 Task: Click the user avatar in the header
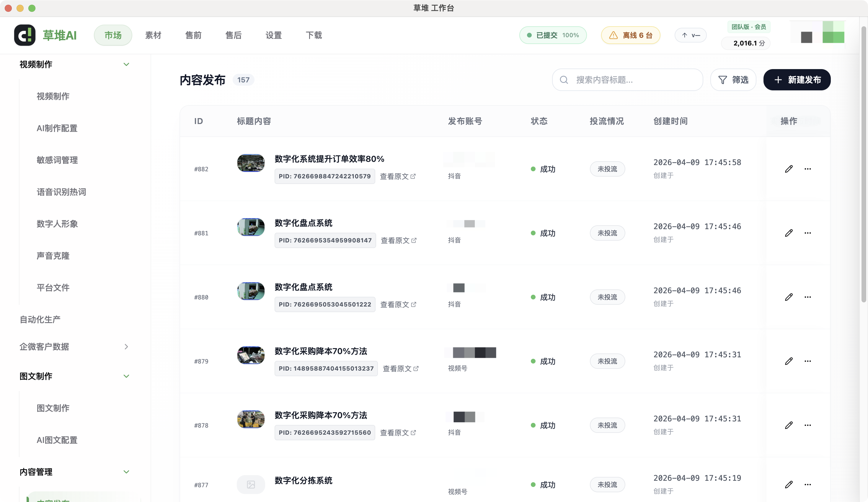point(817,32)
